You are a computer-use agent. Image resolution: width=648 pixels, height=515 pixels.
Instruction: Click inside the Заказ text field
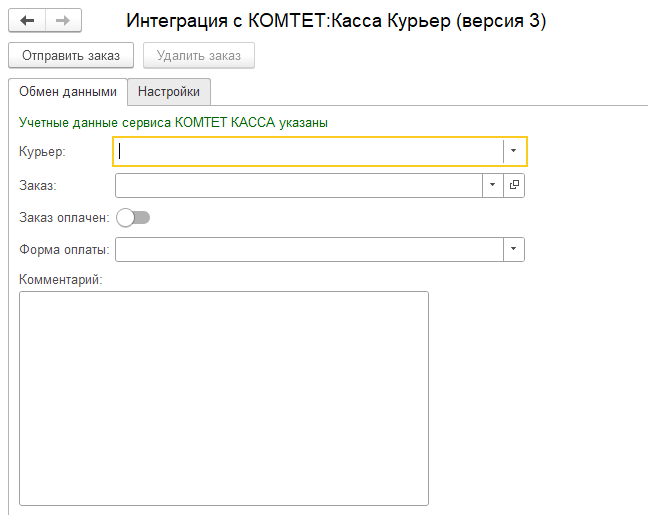point(298,185)
